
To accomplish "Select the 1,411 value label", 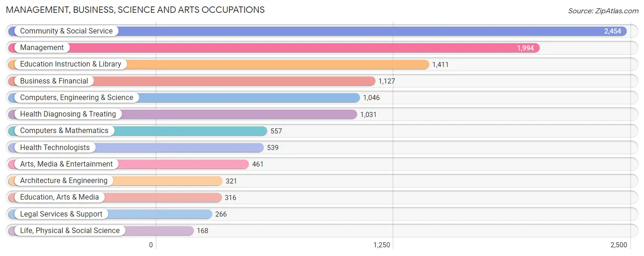I will tap(440, 65).
